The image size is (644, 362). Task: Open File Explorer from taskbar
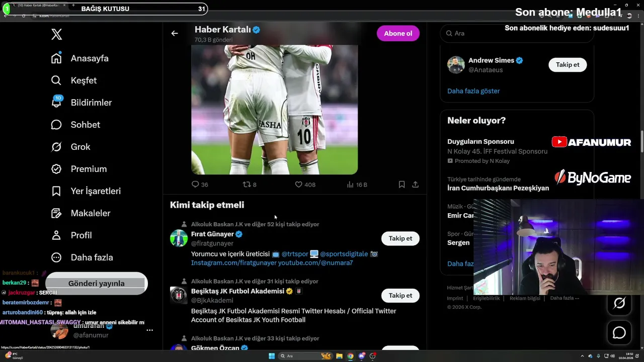pos(339,356)
